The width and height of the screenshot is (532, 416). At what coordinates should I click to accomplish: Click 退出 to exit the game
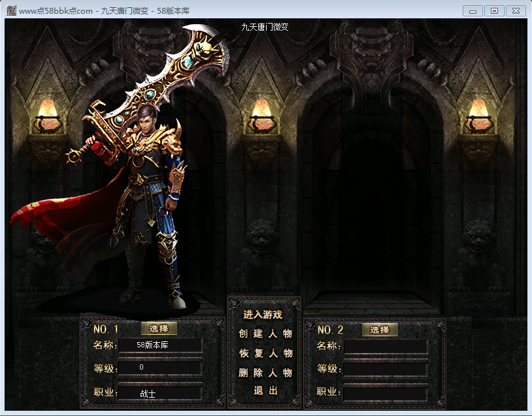point(265,390)
